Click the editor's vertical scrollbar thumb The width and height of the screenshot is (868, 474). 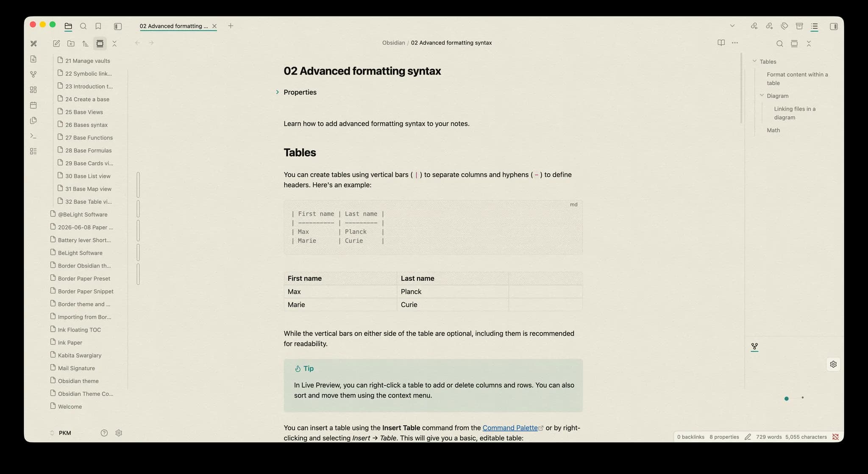coord(741,88)
